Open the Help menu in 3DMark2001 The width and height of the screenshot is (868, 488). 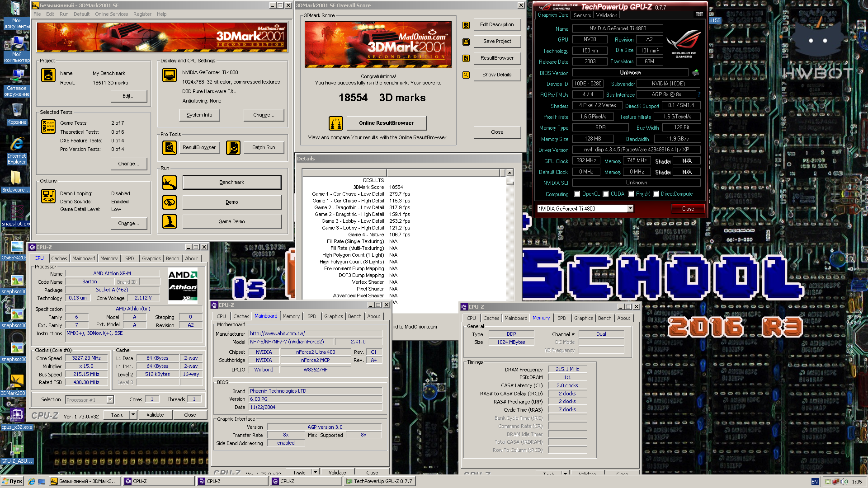(x=161, y=14)
